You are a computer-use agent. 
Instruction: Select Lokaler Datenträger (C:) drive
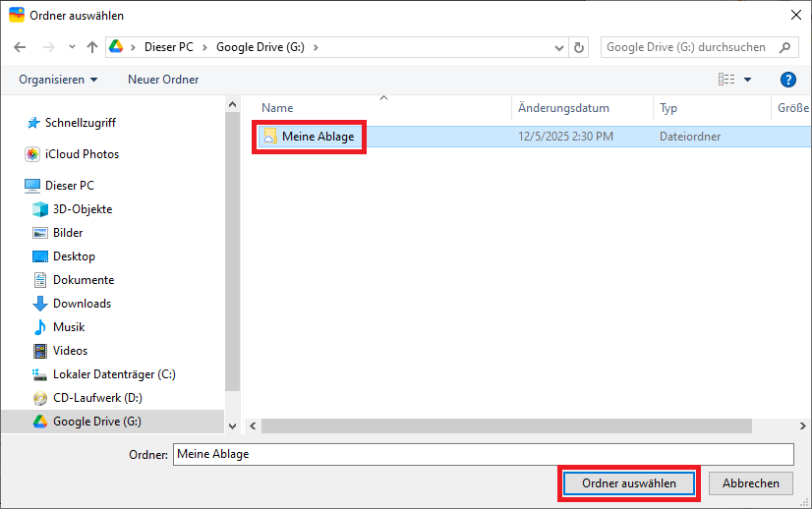click(114, 374)
